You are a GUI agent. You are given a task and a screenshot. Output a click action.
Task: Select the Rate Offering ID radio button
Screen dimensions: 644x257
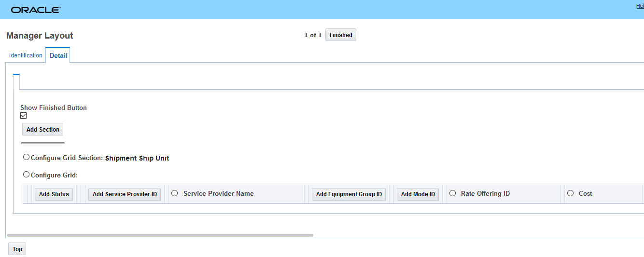452,193
